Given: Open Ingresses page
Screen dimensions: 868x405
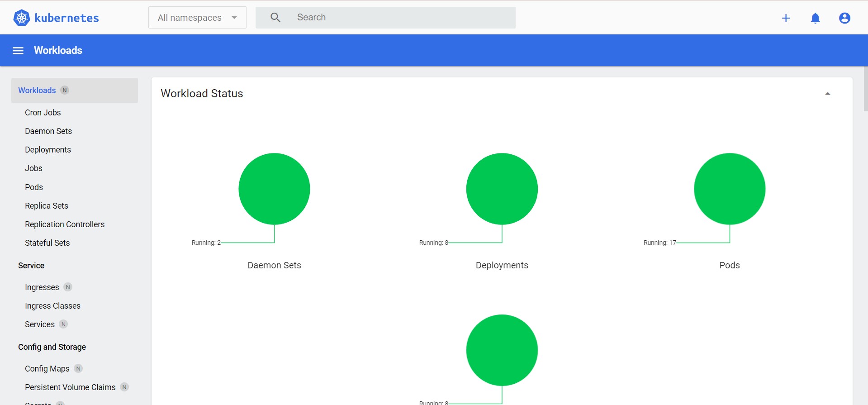Looking at the screenshot, I should click(x=42, y=287).
